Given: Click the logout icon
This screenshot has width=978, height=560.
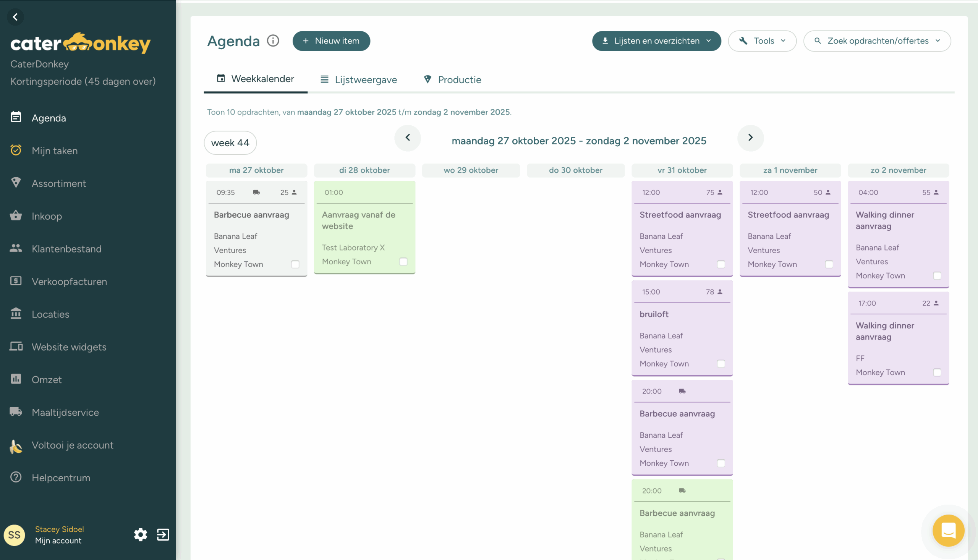Looking at the screenshot, I should click(163, 535).
